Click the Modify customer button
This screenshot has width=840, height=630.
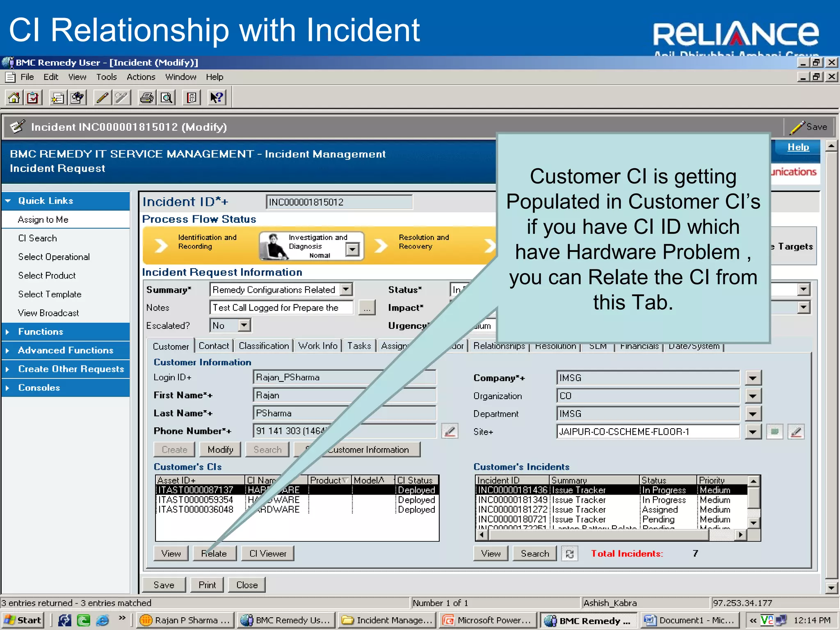click(220, 450)
